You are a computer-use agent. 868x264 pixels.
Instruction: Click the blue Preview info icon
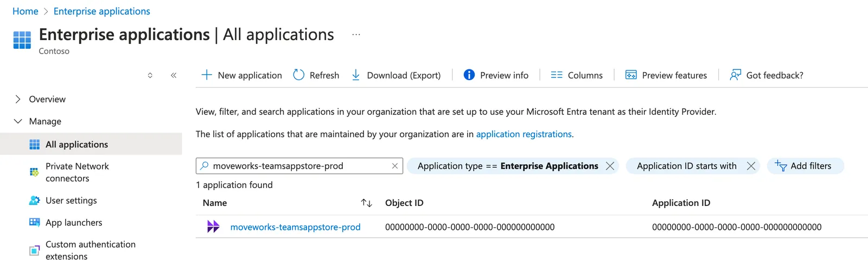coord(469,75)
